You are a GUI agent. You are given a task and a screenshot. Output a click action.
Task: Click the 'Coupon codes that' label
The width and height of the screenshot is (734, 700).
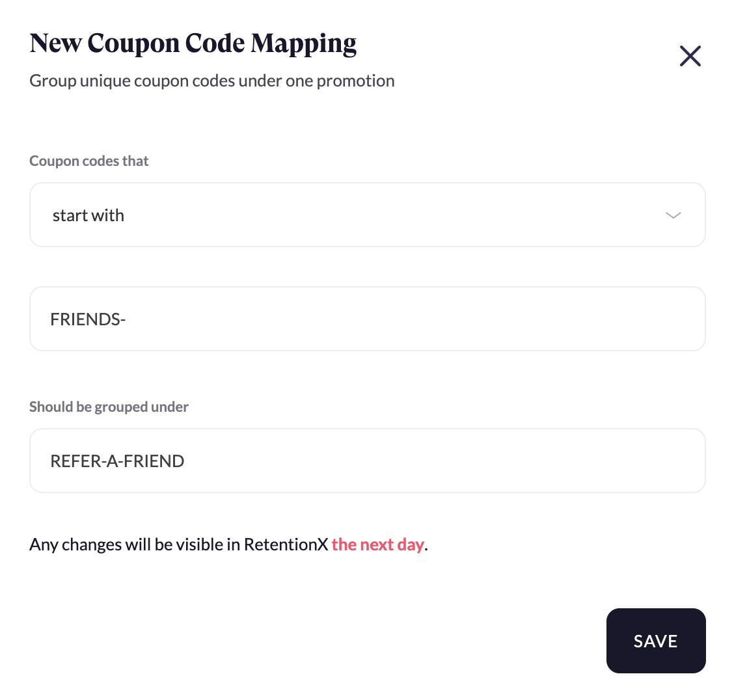coord(88,161)
